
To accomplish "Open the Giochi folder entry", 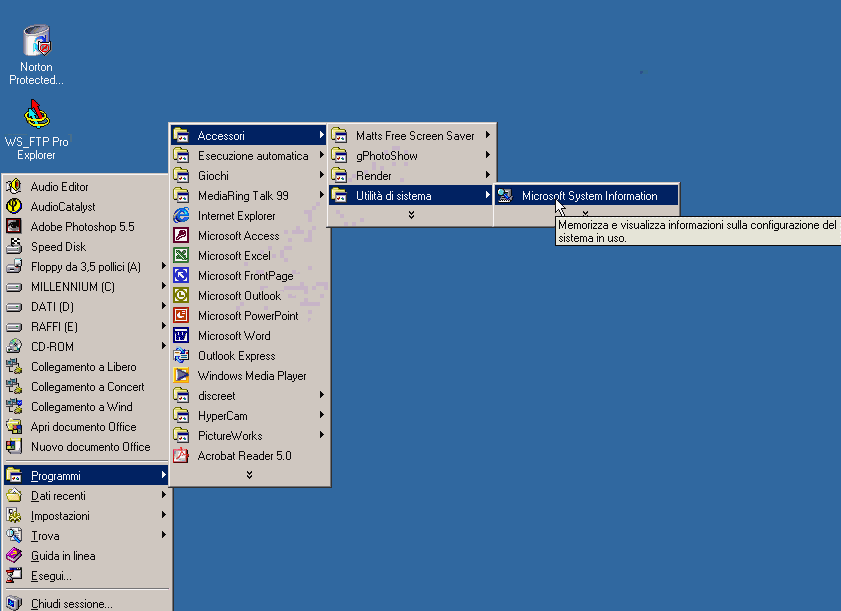I will click(x=249, y=175).
